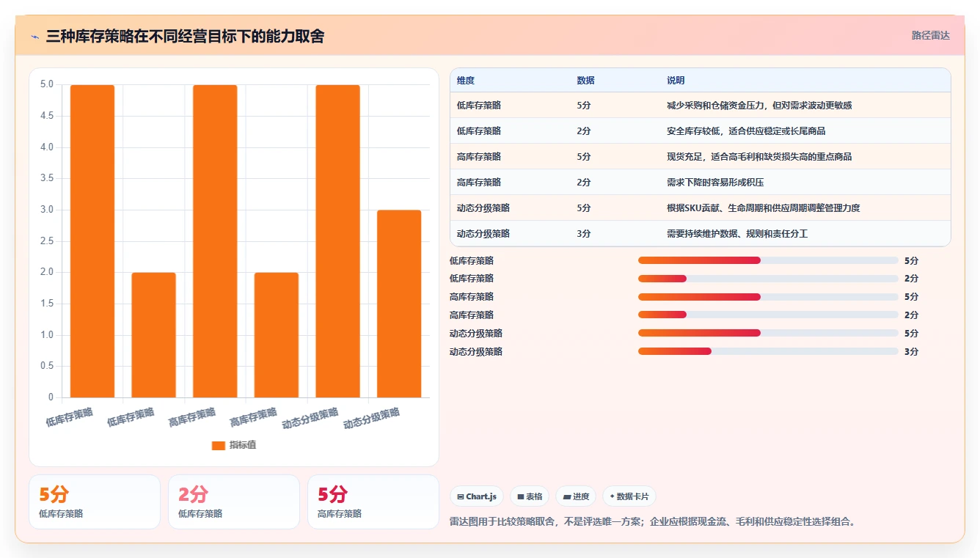Screen dimensions: 980x558
Task: Click 2分 in the 需求下降时容易形成积压 row
Action: 584,183
